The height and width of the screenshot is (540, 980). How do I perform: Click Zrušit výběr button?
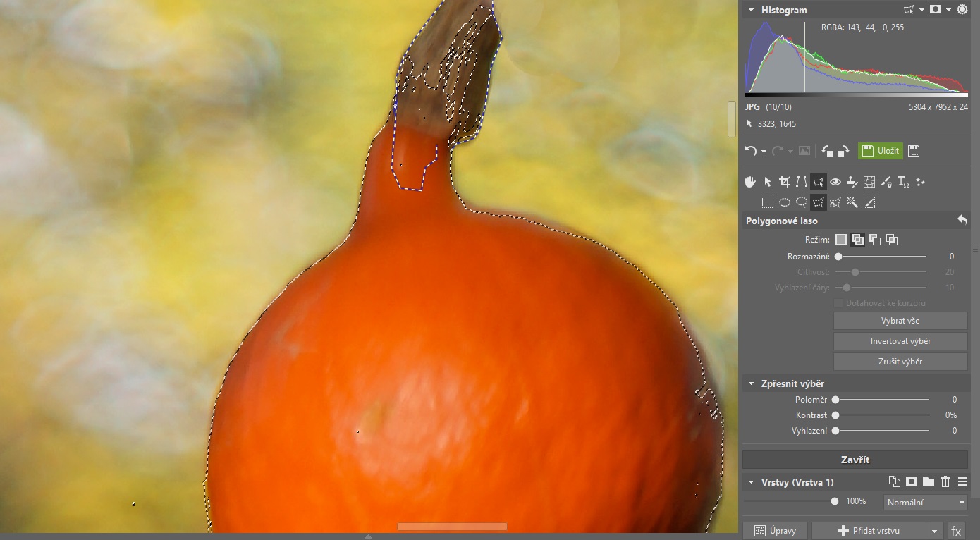pyautogui.click(x=900, y=362)
